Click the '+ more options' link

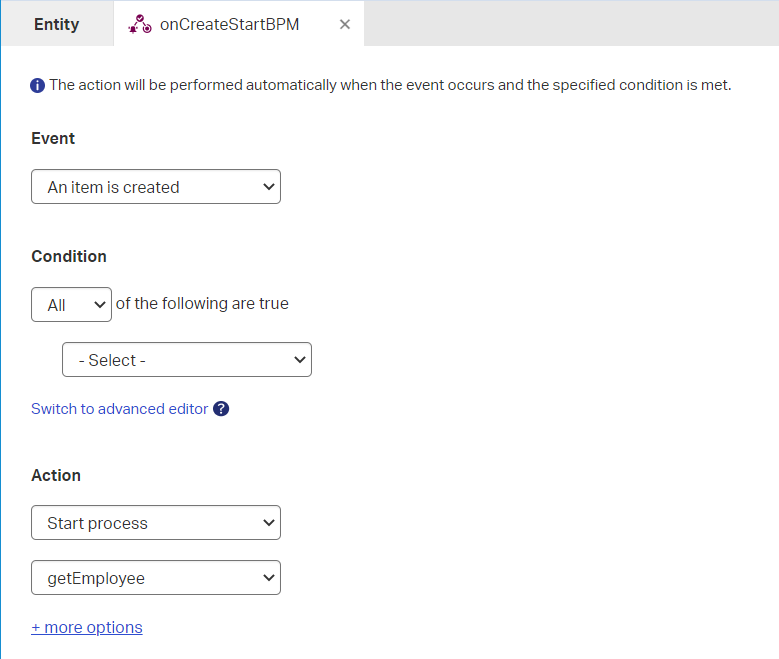[x=87, y=628]
